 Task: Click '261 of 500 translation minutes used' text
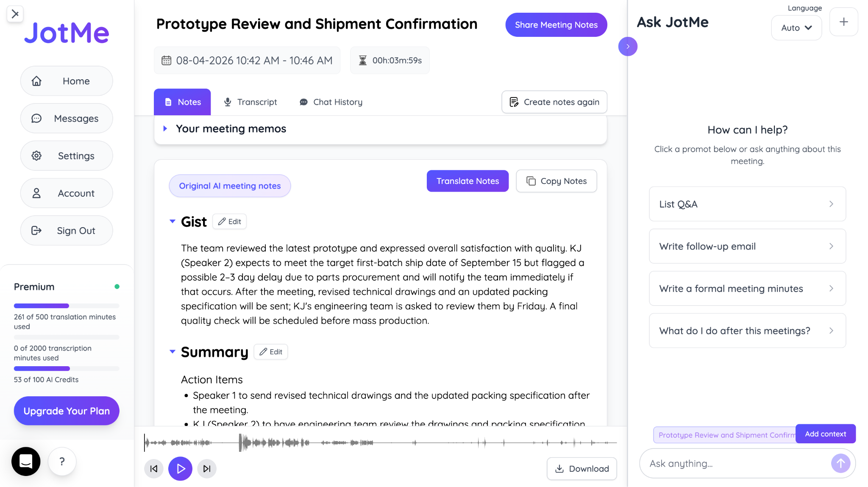click(x=65, y=321)
